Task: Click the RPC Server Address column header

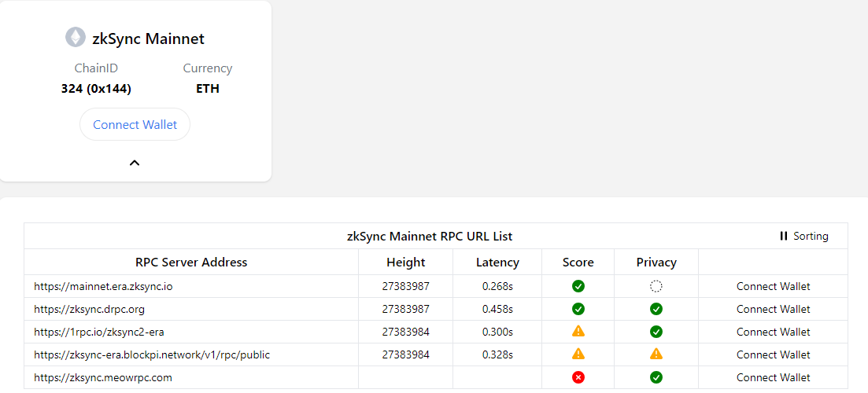Action: (x=191, y=262)
